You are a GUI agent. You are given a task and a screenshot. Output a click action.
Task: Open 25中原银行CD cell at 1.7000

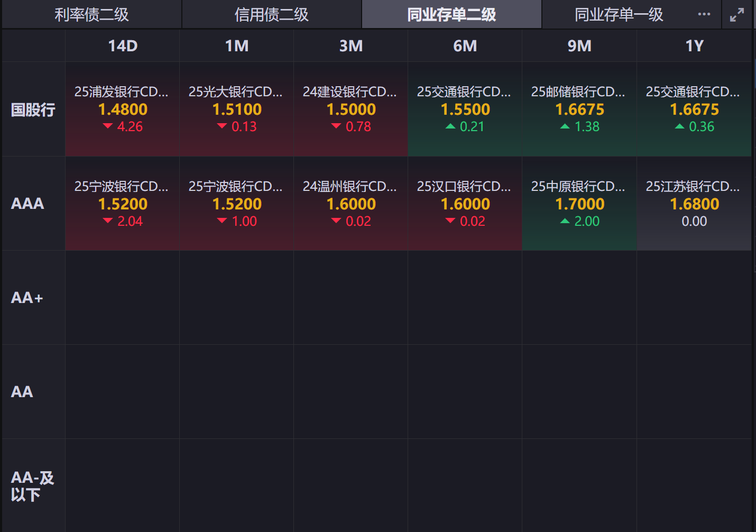click(579, 204)
